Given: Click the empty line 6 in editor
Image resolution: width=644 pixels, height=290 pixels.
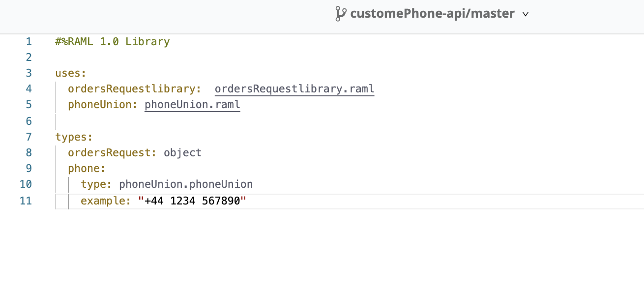Looking at the screenshot, I should pos(197,121).
